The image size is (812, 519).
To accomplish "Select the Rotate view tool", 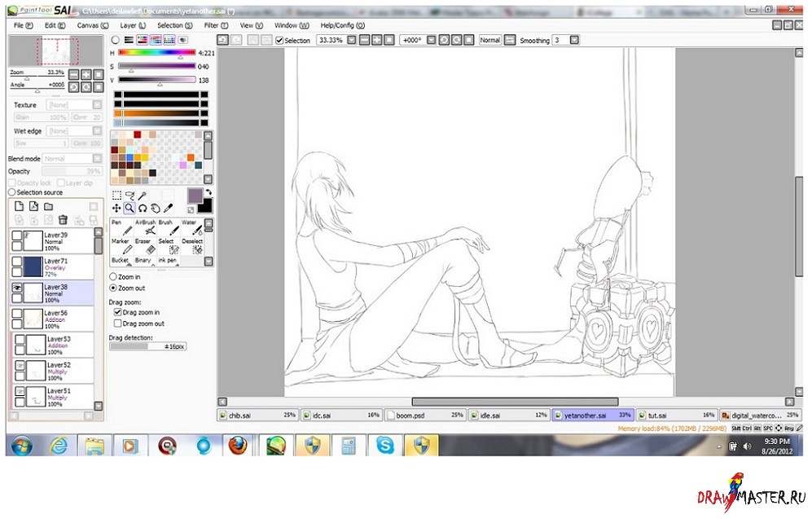I will click(143, 209).
